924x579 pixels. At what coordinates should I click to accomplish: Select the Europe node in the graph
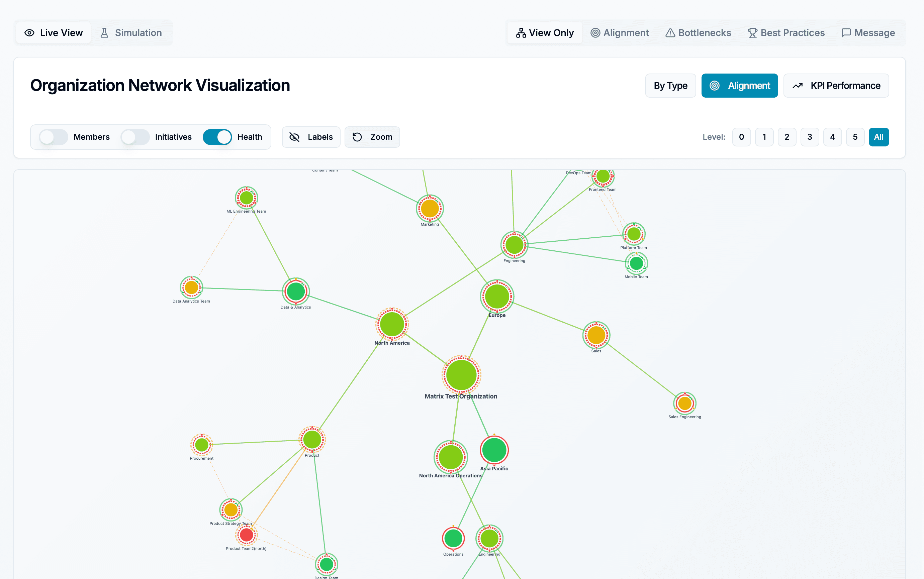tap(496, 297)
